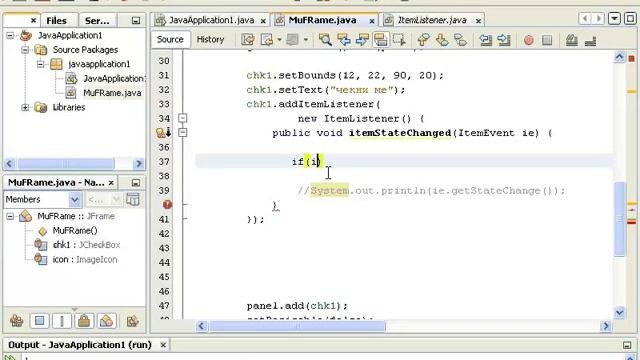
Task: Maximize editor window button
Action: 631,18
